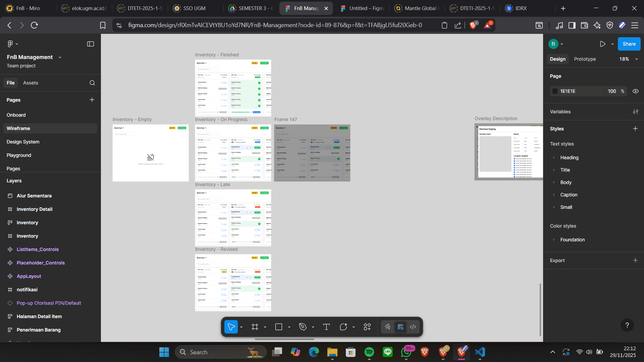Expand the Foundation color style group
The width and height of the screenshot is (644, 362).
tap(554, 240)
